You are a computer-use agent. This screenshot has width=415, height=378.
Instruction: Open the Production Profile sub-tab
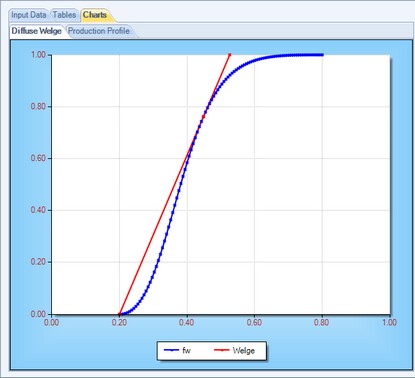click(99, 31)
